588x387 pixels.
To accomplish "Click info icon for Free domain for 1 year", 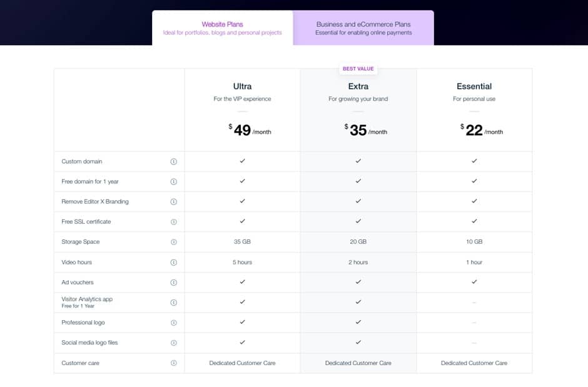I will coord(174,181).
